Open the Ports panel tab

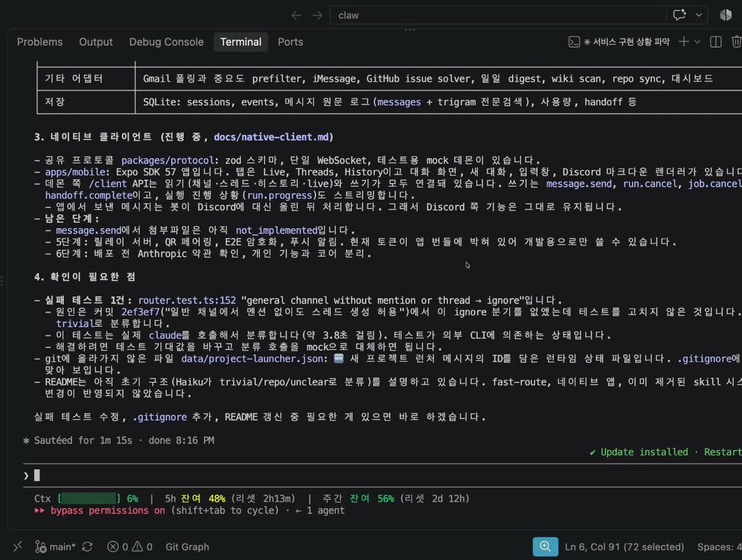(x=291, y=42)
